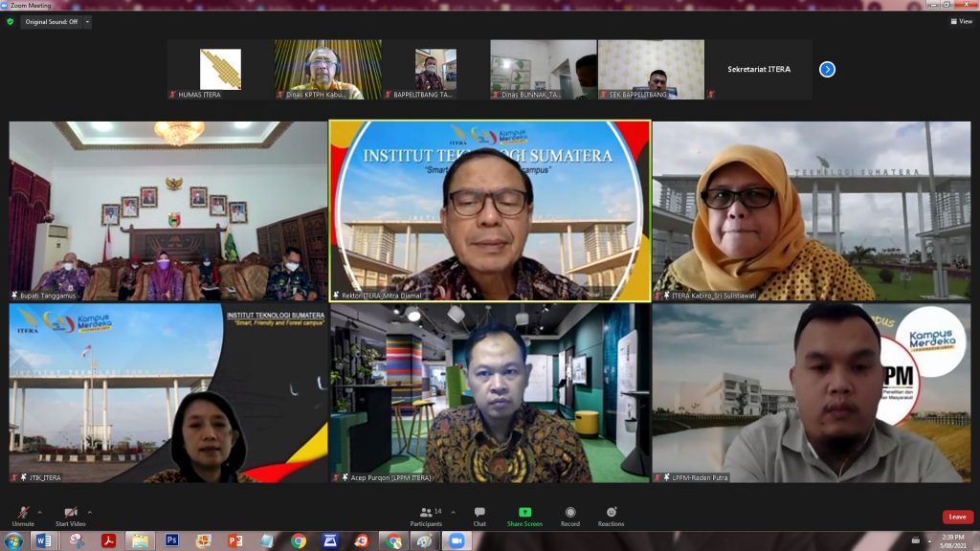Open the Chrome icon beside the Paint icon

pyautogui.click(x=393, y=541)
